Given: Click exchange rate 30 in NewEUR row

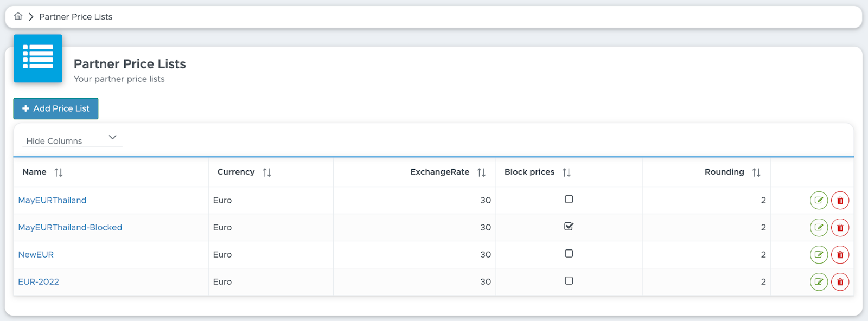Looking at the screenshot, I should [x=486, y=254].
